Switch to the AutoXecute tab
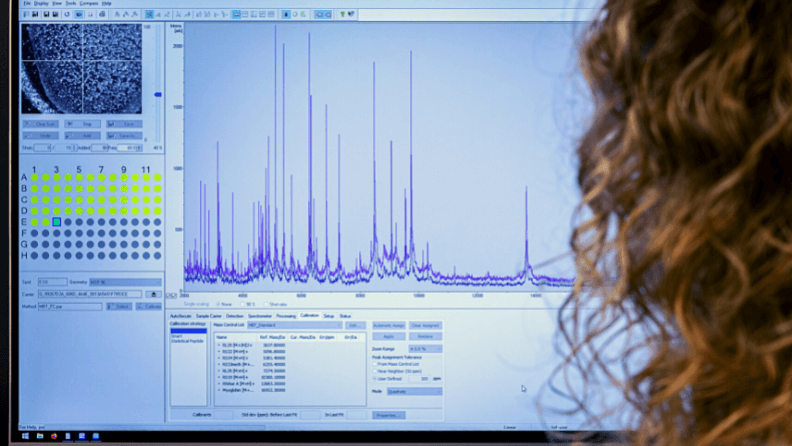The height and width of the screenshot is (446, 792). point(180,316)
